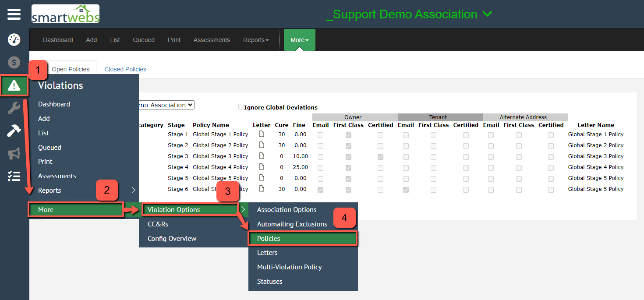Click List in top navbar
This screenshot has width=644, height=300.
[x=115, y=40]
